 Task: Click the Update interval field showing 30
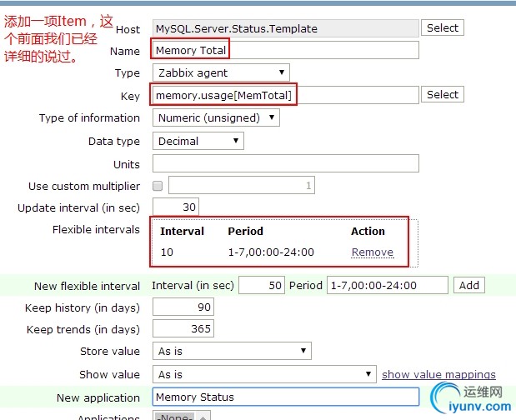(x=176, y=207)
